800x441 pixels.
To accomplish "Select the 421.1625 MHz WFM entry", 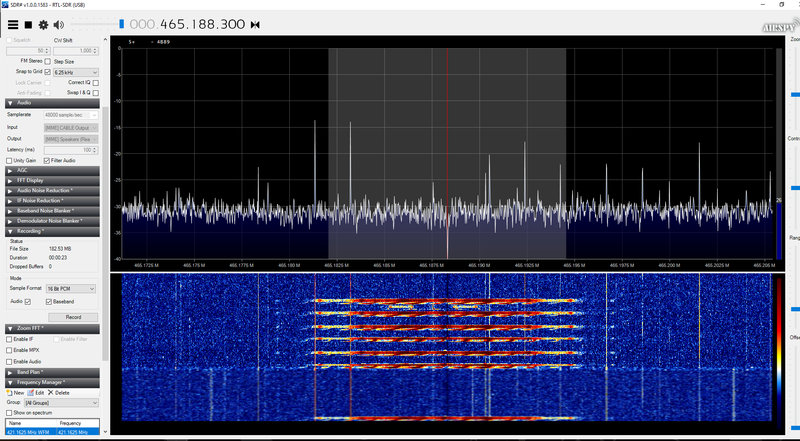I will coord(52,432).
